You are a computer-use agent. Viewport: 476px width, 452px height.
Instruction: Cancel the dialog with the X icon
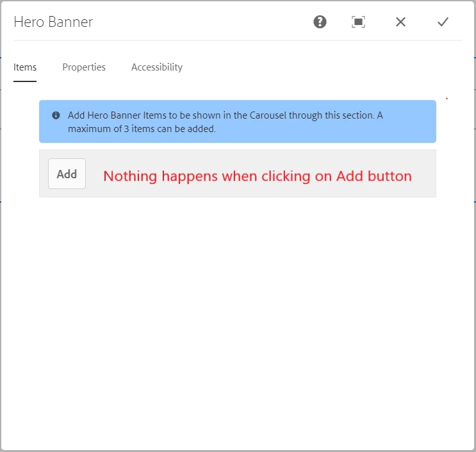tap(400, 22)
